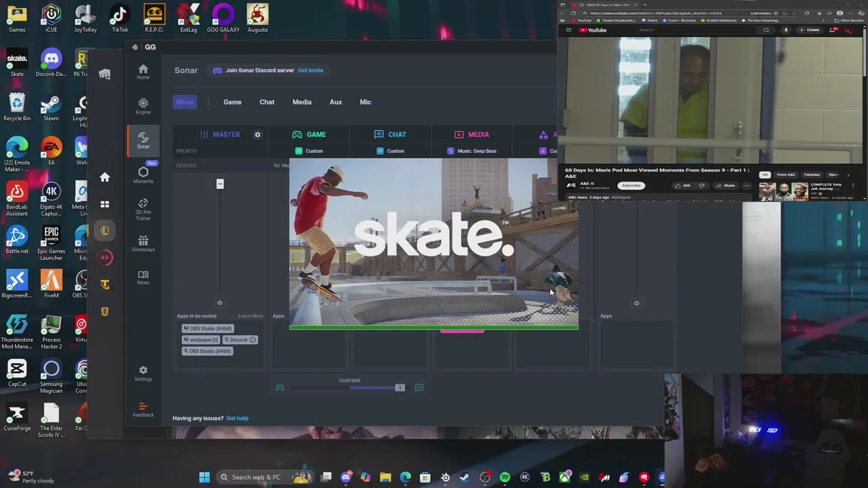Select the wallpaper32 app chip

point(201,340)
